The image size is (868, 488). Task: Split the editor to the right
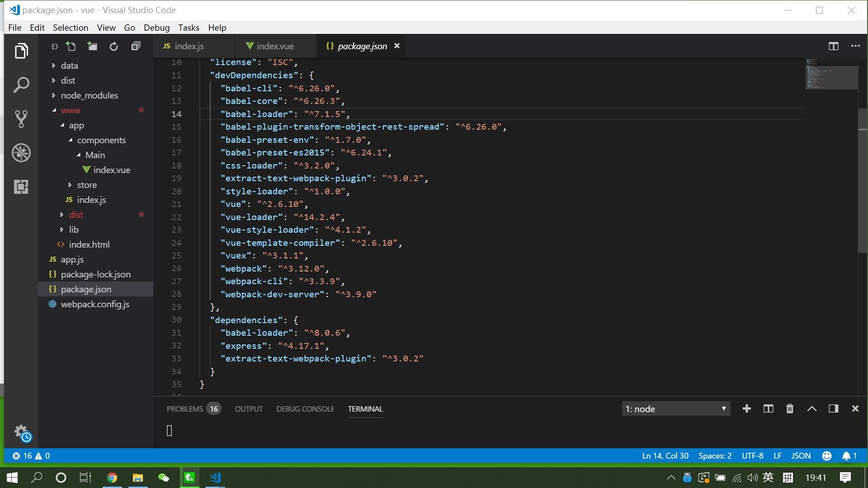pos(833,46)
